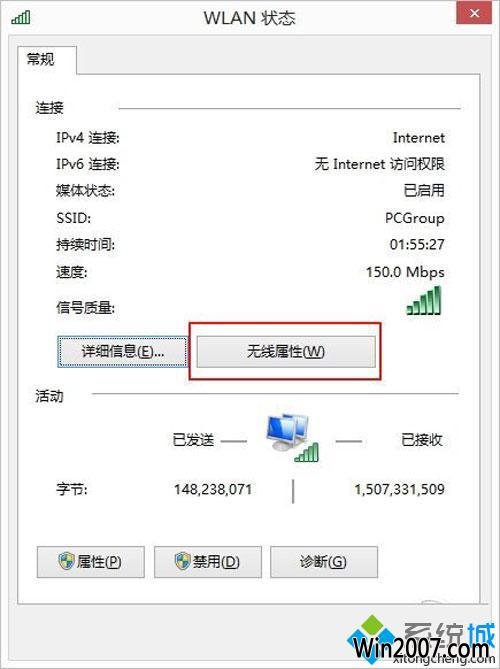Close the WLAN 状态 dialog
The width and height of the screenshot is (500, 669).
(474, 13)
